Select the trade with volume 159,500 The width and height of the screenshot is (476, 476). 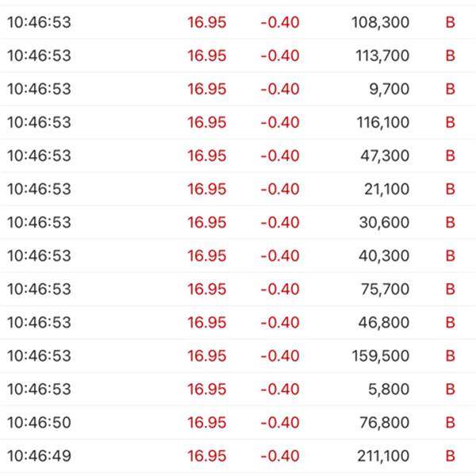pos(238,355)
